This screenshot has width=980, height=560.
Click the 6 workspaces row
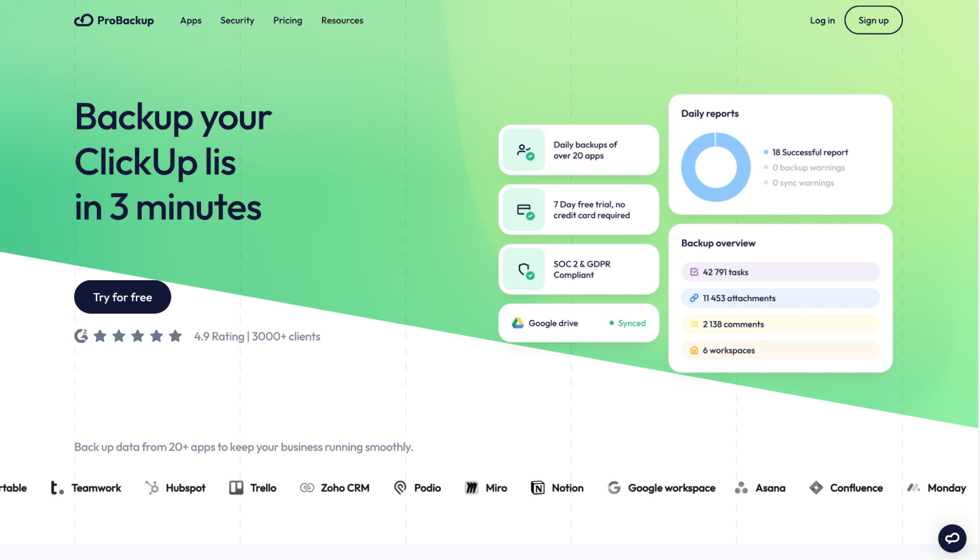coord(780,350)
